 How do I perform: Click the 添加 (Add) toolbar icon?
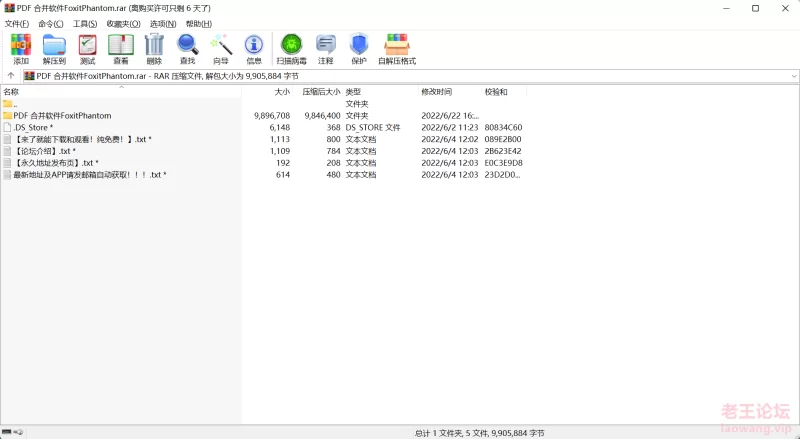pyautogui.click(x=21, y=49)
